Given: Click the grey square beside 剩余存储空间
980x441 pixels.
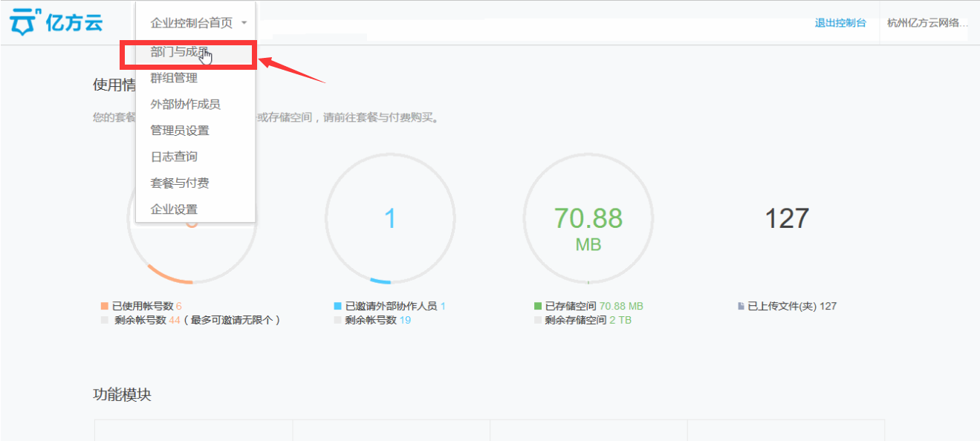Looking at the screenshot, I should point(538,321).
